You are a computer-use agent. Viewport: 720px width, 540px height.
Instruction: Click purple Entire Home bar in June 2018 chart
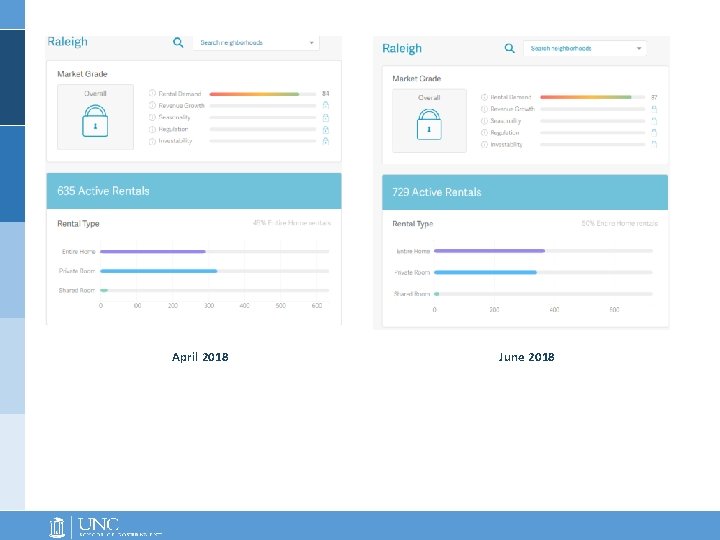coord(489,251)
